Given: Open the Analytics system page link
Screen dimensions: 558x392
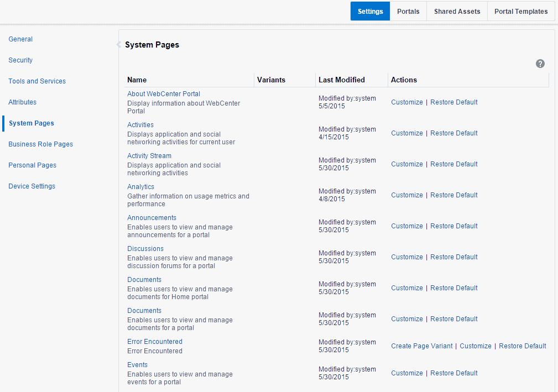Looking at the screenshot, I should tap(140, 187).
